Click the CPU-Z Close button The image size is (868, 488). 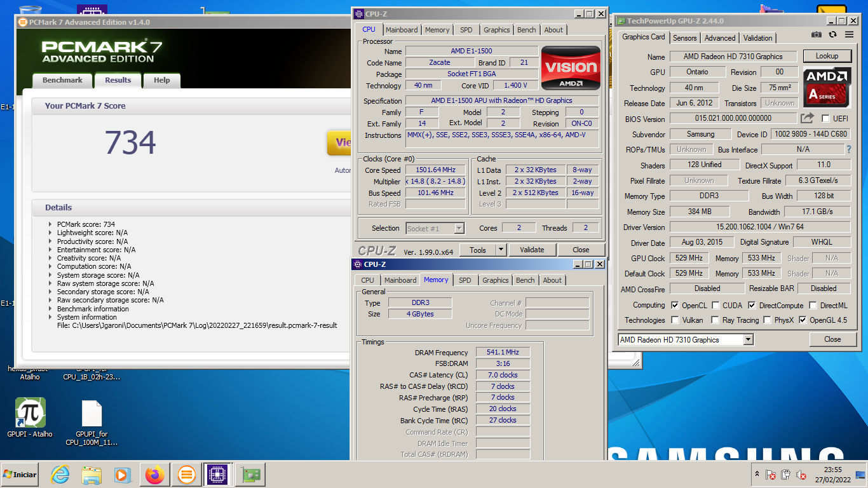(x=581, y=250)
